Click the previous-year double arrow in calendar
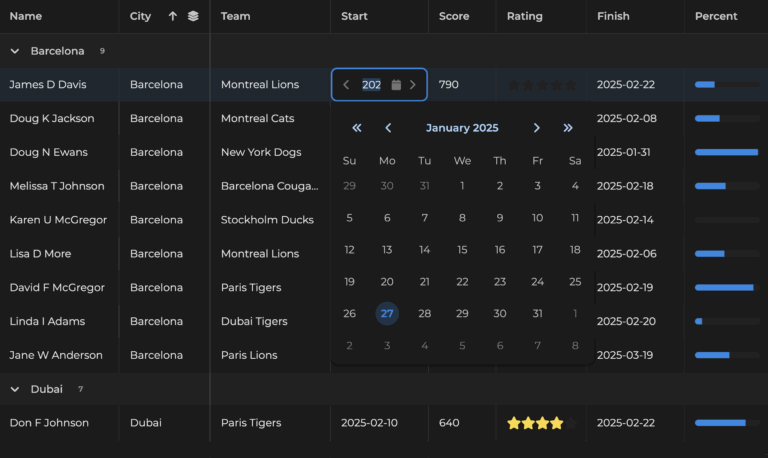The height and width of the screenshot is (458, 768). pos(357,128)
